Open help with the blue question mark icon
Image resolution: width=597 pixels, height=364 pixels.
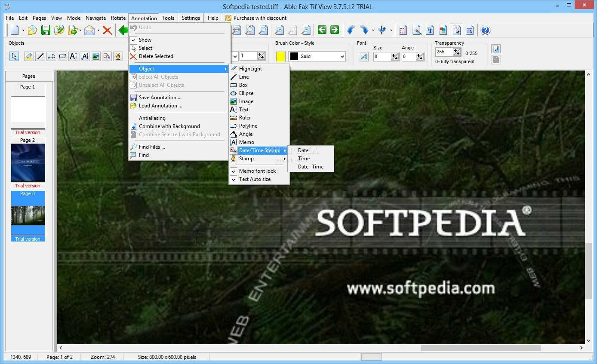tap(485, 30)
